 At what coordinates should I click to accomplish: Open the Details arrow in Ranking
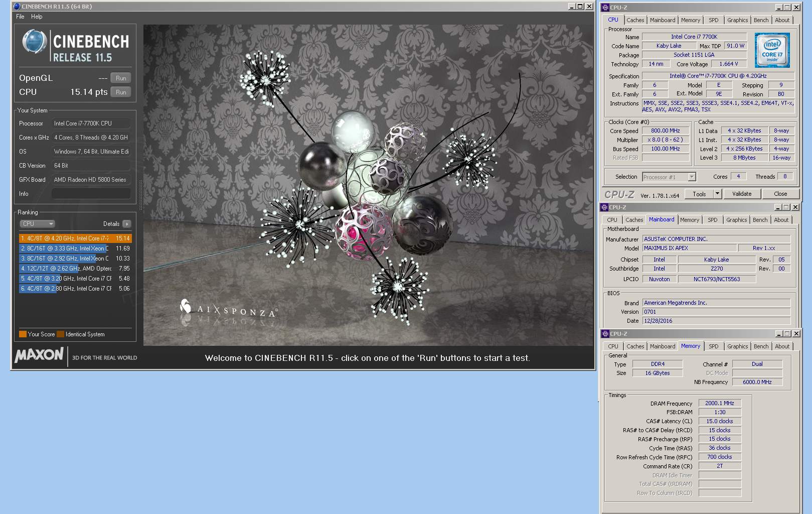(x=126, y=224)
